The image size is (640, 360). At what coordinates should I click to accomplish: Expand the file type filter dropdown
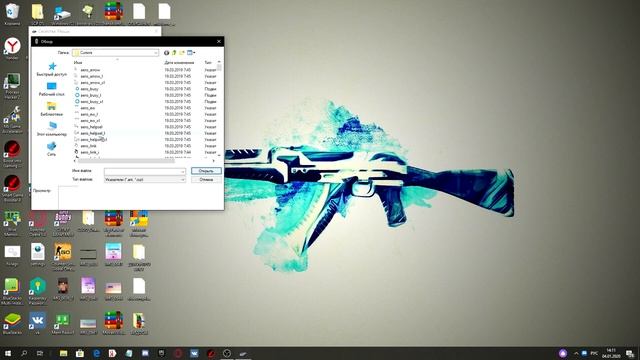[182, 180]
